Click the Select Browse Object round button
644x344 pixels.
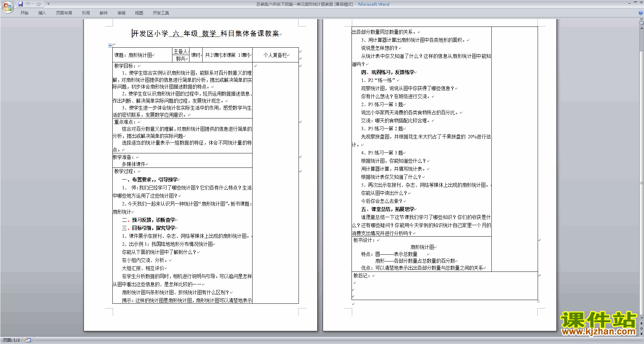pyautogui.click(x=642, y=329)
